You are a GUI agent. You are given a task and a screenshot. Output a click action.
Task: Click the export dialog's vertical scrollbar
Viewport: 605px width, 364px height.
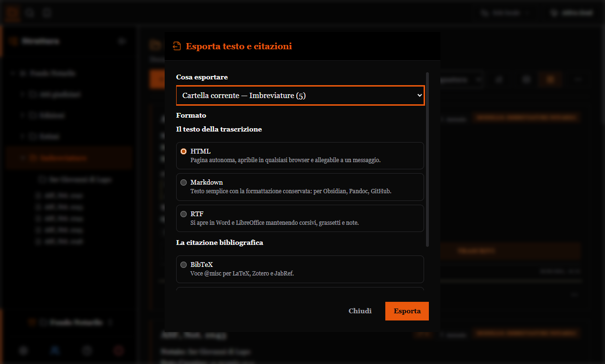click(427, 159)
